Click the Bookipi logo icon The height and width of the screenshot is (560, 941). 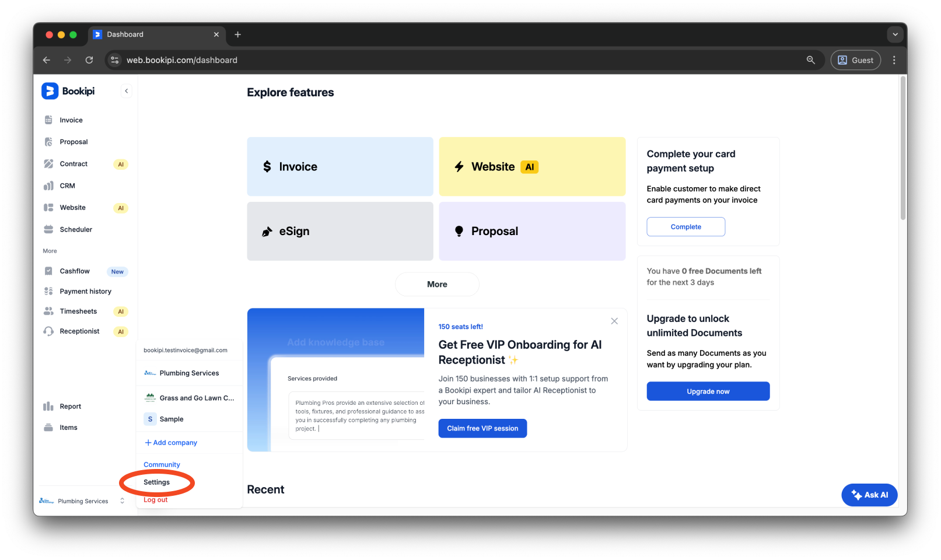point(50,91)
